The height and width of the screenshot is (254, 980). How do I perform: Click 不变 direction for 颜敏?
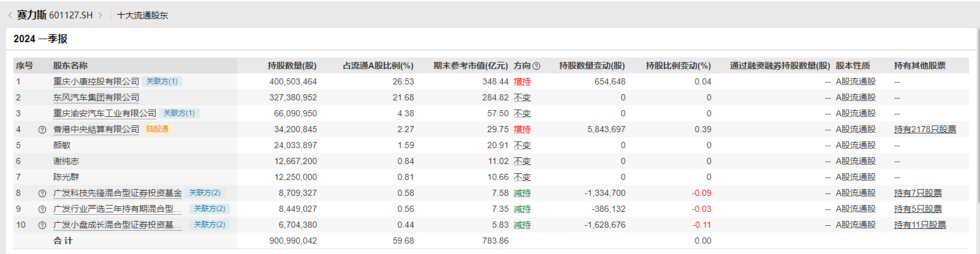(x=522, y=145)
